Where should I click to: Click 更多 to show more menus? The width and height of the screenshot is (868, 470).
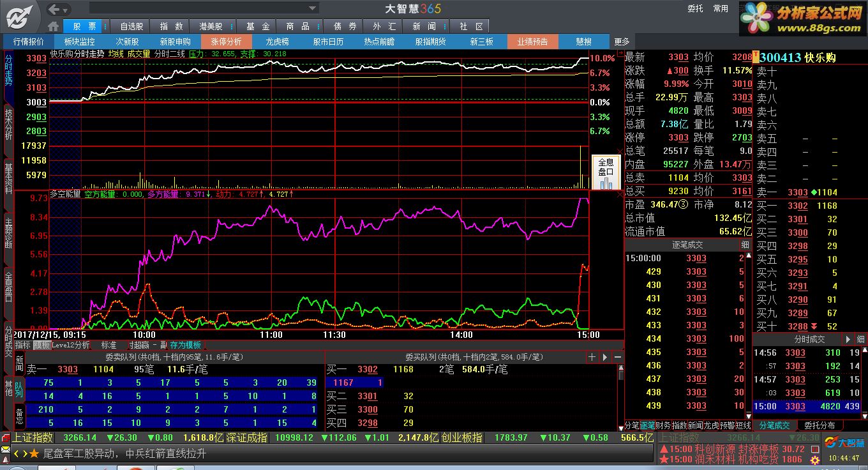[x=622, y=42]
